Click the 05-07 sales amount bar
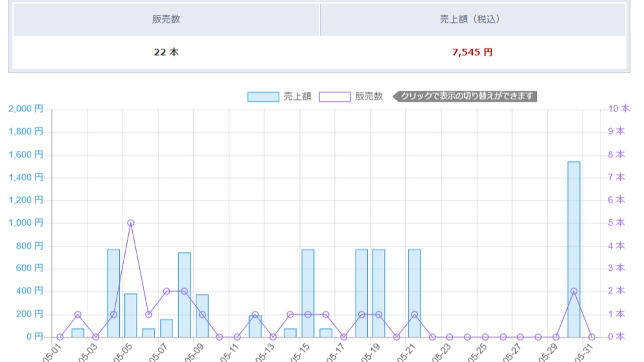Screen dimensions: 644x362 tap(167, 328)
